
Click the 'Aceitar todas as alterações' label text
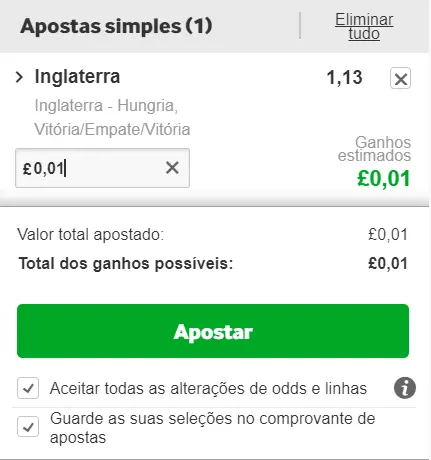coord(208,388)
